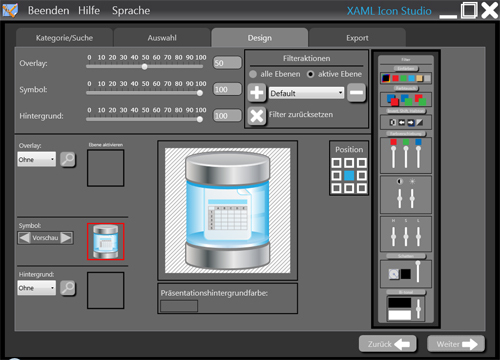
Task: Set position to the bottom-left square
Action: pos(336,188)
